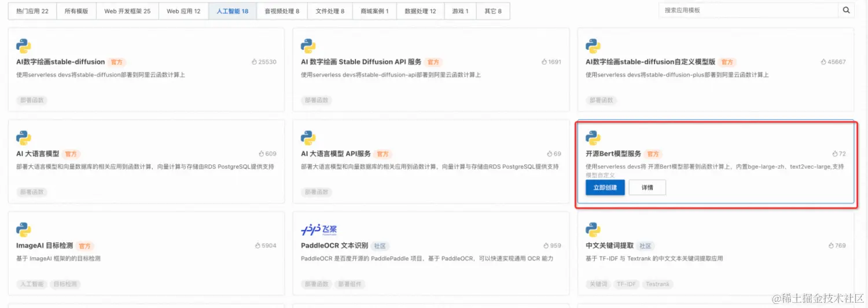Click Python icon on AI 大语言模型 card

24,138
